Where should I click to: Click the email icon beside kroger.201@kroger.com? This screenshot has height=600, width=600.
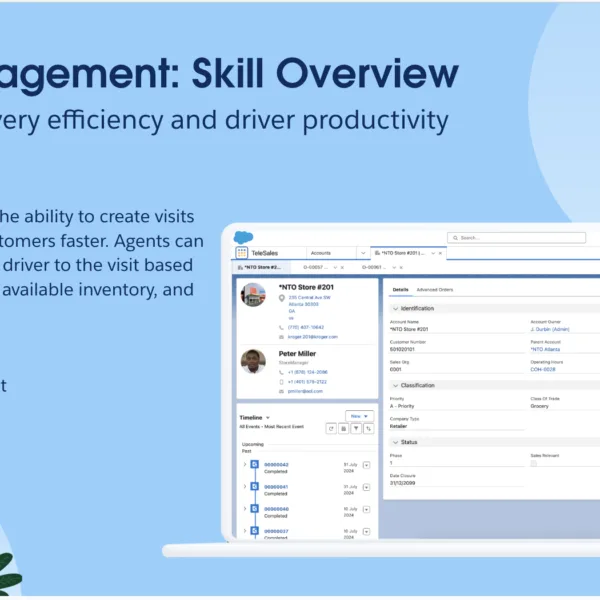(x=281, y=337)
